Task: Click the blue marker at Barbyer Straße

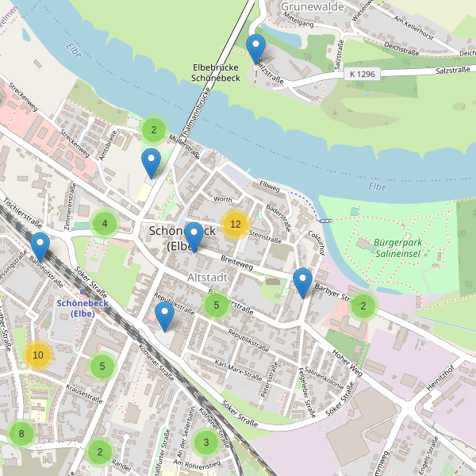Action: (x=303, y=283)
